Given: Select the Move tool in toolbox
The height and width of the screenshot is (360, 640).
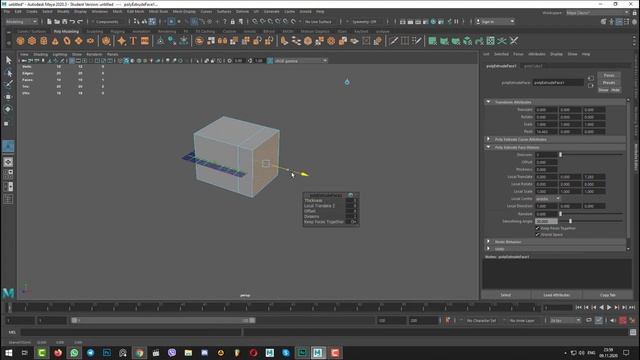Looking at the screenshot, I should click(x=8, y=97).
